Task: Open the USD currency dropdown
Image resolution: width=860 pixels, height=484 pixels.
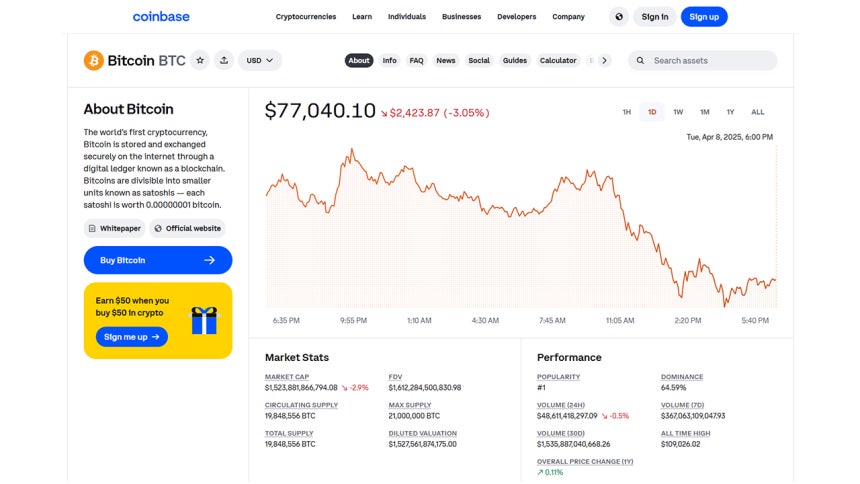Action: coord(260,60)
